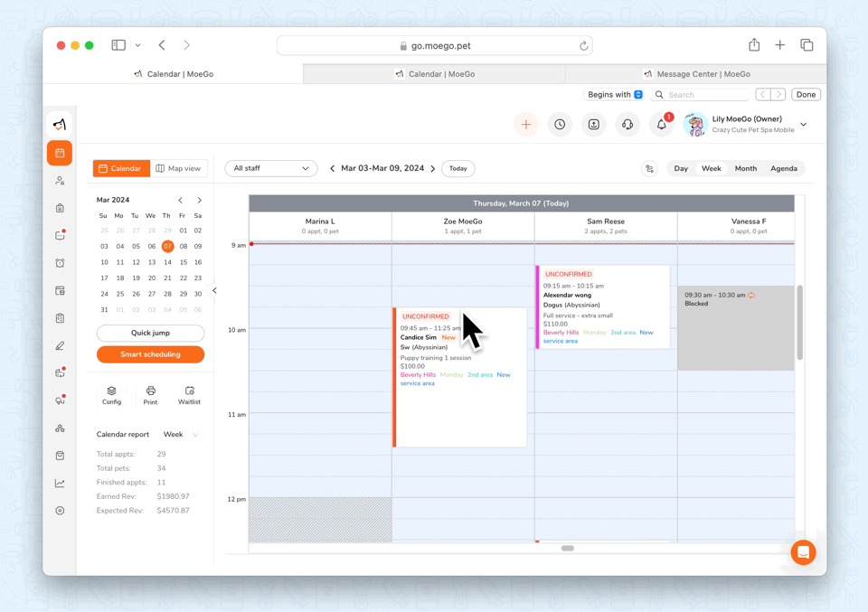Open the All staff dropdown
This screenshot has width=868, height=612.
(271, 168)
